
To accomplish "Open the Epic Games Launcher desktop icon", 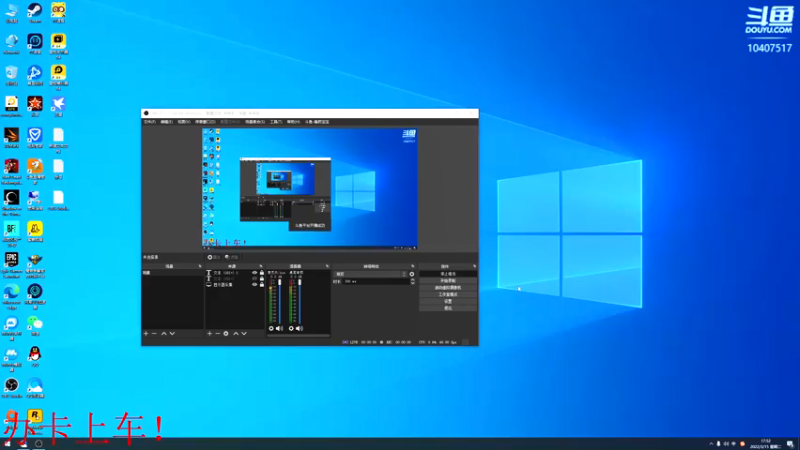I will coord(11,264).
